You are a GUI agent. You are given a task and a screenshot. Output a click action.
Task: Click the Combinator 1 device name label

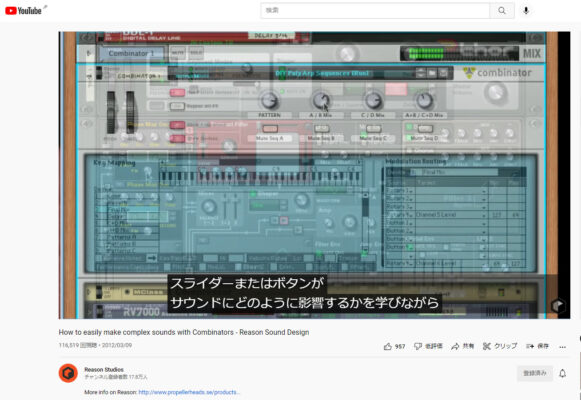point(132,53)
